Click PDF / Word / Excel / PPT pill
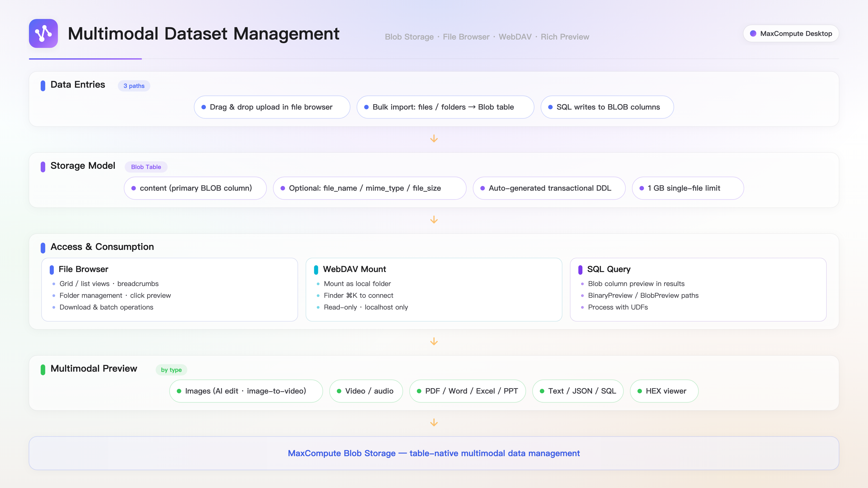868x488 pixels. 467,391
